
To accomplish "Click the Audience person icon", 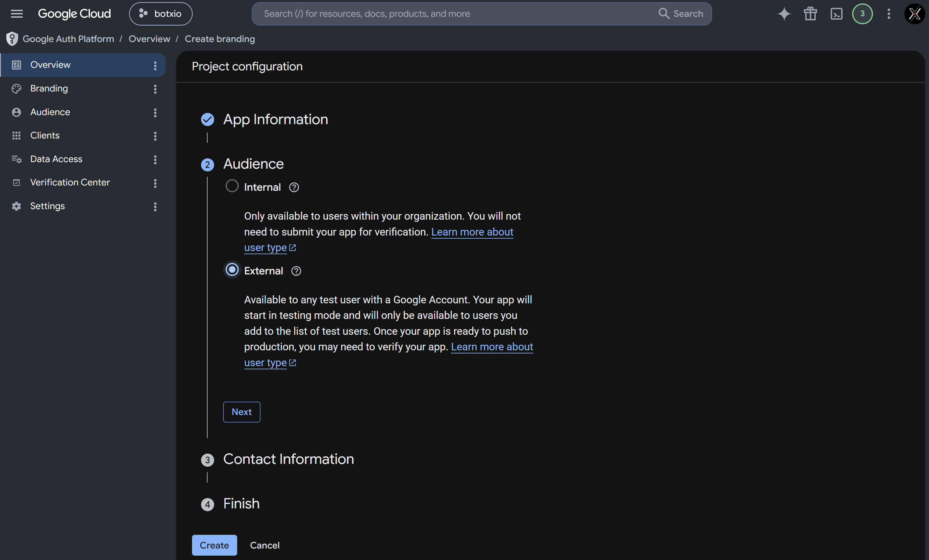I will pyautogui.click(x=16, y=112).
